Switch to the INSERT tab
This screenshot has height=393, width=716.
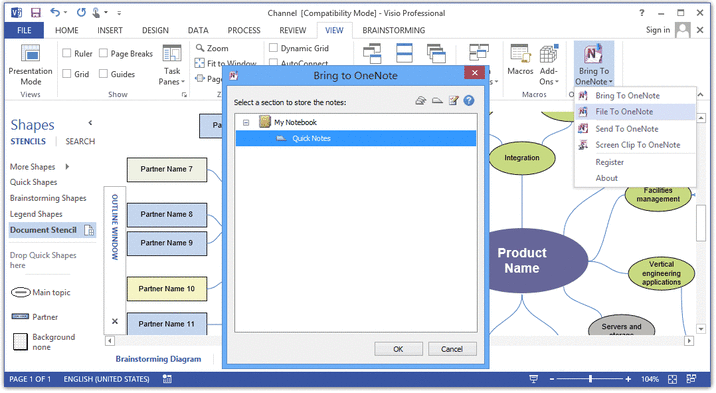(x=110, y=30)
